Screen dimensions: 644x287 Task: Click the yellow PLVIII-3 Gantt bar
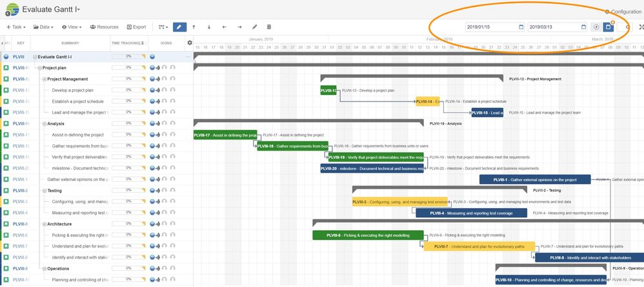pyautogui.click(x=399, y=202)
